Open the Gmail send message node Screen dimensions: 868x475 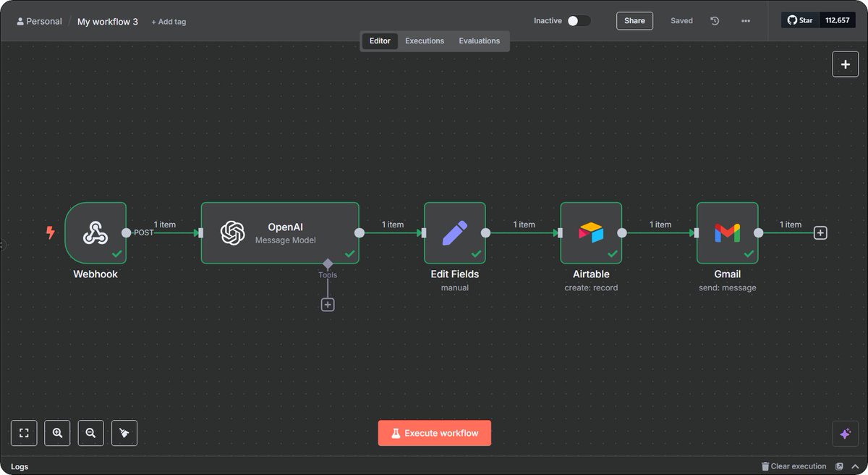click(x=728, y=233)
